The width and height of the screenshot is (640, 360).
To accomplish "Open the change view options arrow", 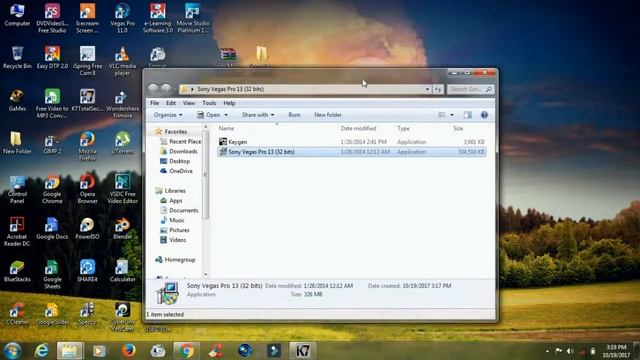I will point(452,115).
